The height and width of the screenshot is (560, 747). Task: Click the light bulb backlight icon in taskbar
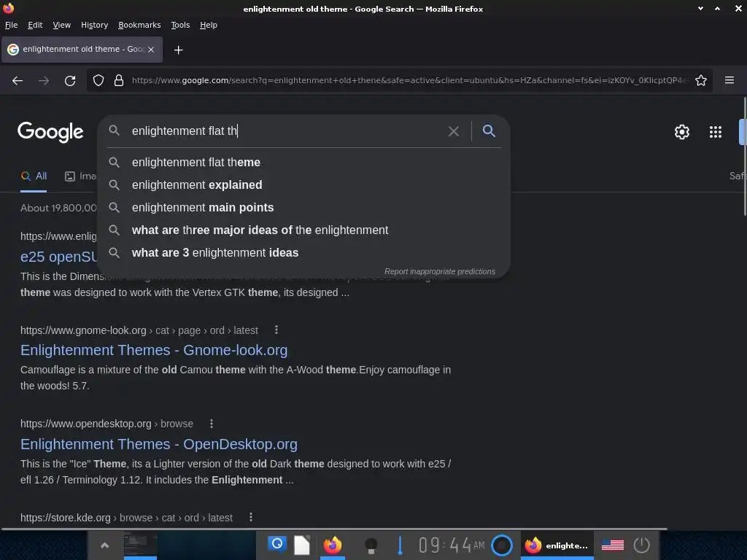[371, 545]
